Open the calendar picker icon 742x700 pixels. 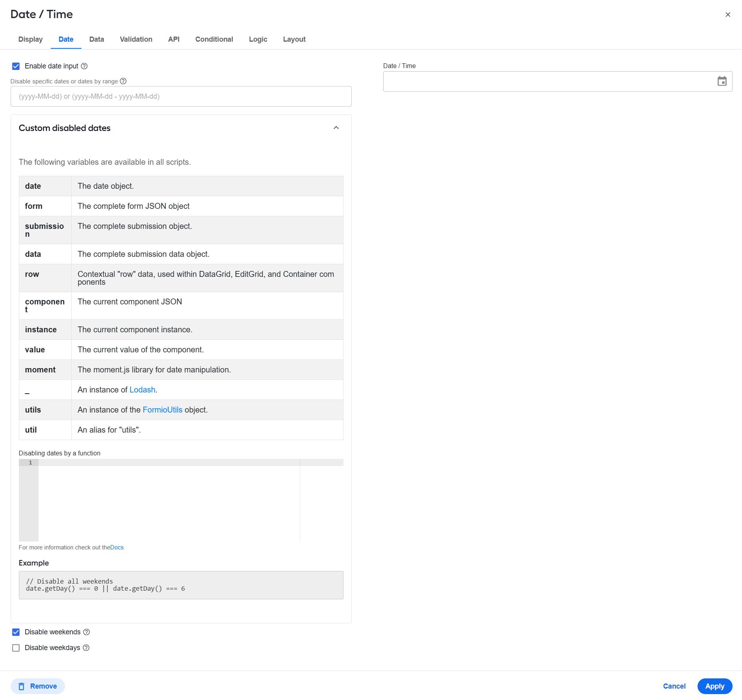point(722,81)
